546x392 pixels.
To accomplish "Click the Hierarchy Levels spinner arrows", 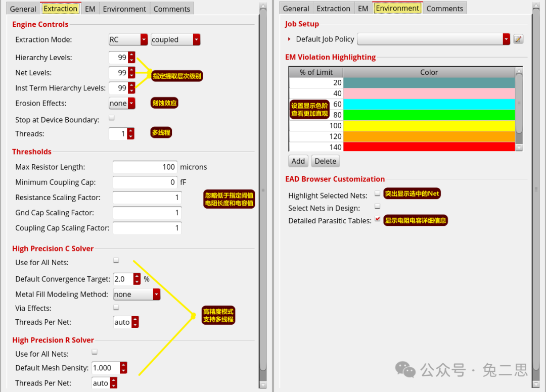I will [x=131, y=58].
